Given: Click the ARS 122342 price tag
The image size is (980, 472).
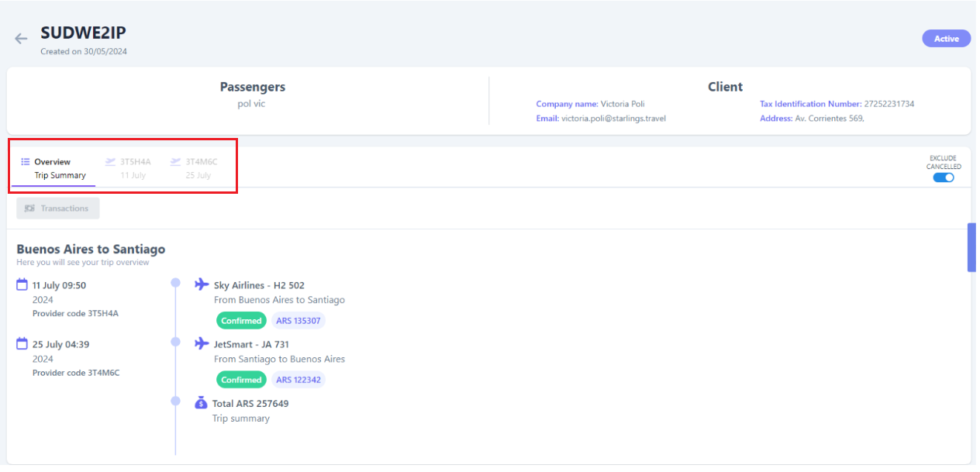Looking at the screenshot, I should click(x=298, y=380).
